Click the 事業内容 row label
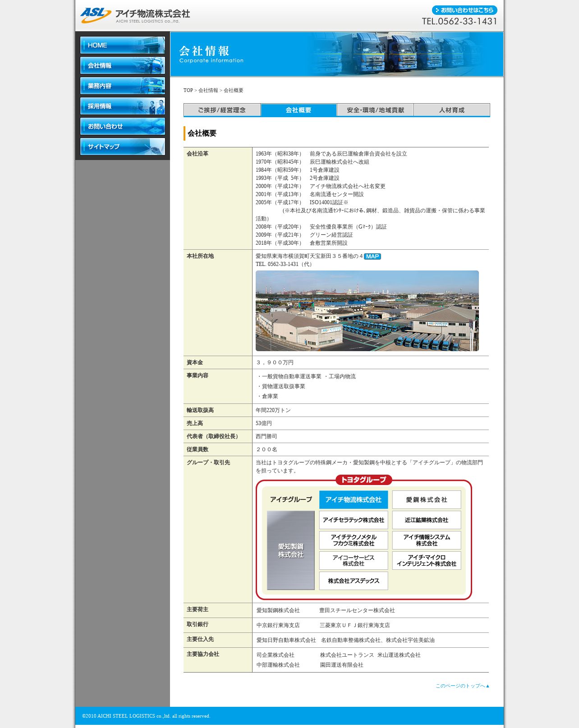The width and height of the screenshot is (579, 728). (x=198, y=375)
